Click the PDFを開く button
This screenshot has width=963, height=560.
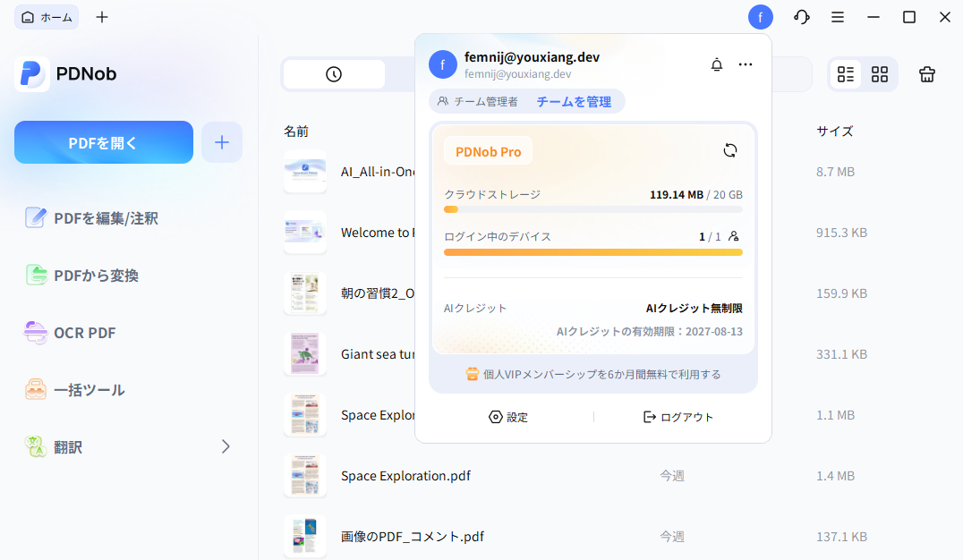[103, 142]
